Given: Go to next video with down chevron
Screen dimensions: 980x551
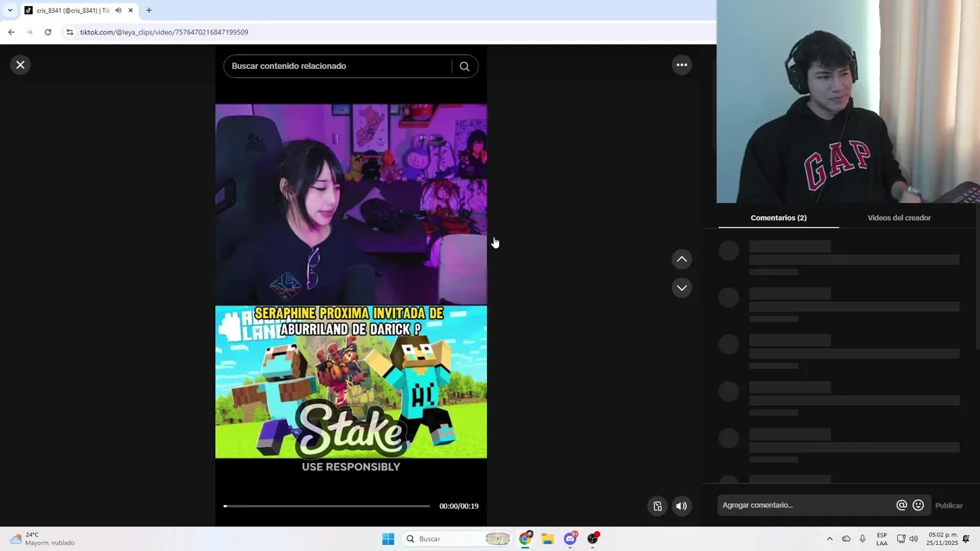Looking at the screenshot, I should coord(681,288).
